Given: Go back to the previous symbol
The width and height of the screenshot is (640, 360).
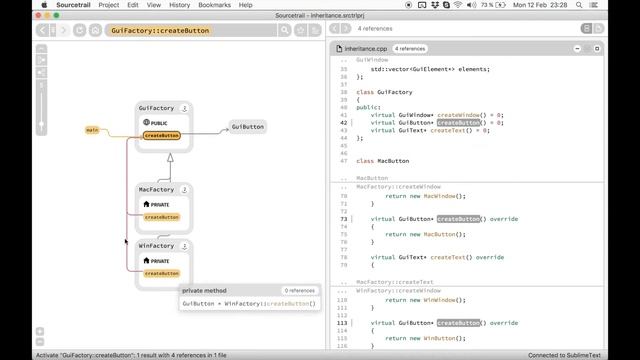Looking at the screenshot, I should pyautogui.click(x=42, y=30).
